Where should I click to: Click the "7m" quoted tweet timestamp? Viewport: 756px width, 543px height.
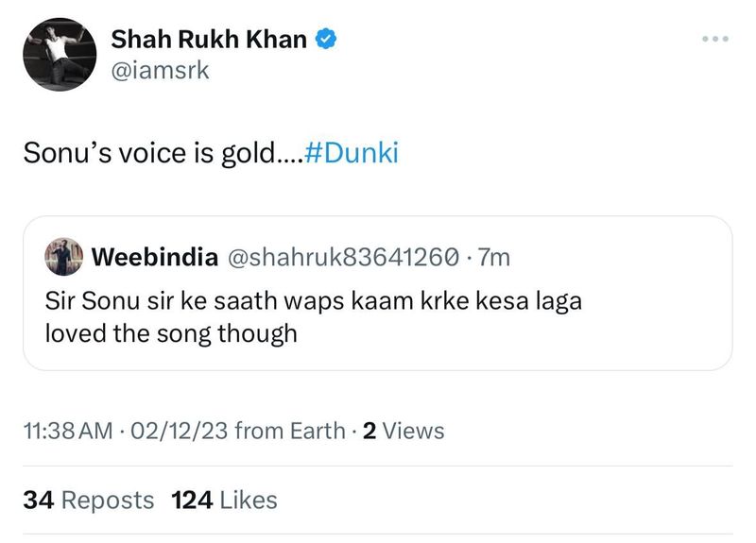[x=495, y=256]
